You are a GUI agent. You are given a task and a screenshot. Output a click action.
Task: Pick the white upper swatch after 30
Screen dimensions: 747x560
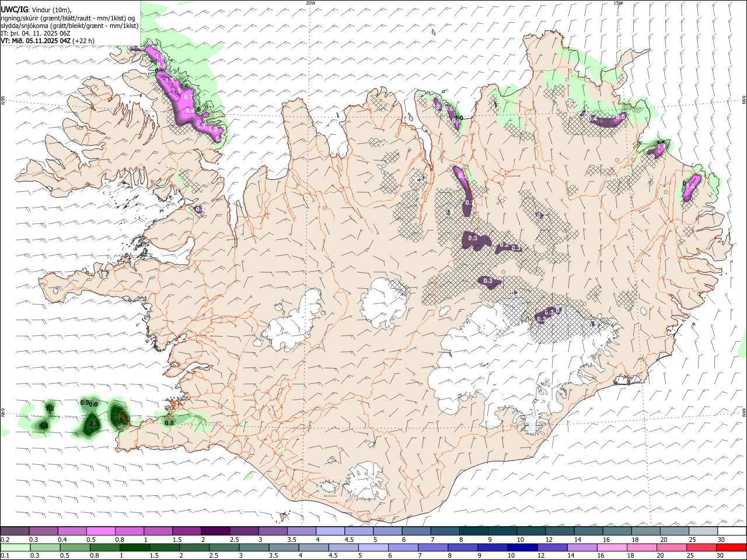(732, 531)
